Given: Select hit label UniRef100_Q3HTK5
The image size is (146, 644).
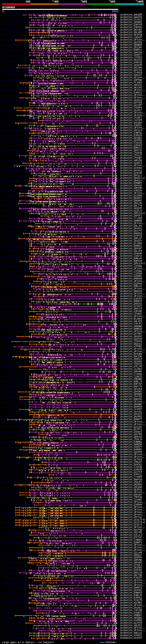Looking at the screenshot, I should pos(131,25).
